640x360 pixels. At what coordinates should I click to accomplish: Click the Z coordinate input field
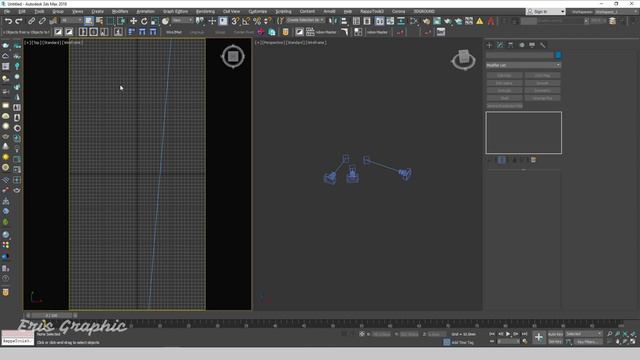tap(436, 334)
